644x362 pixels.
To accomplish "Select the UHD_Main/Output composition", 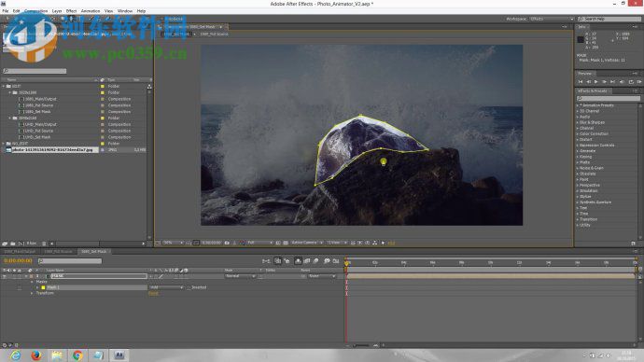I will [40, 124].
